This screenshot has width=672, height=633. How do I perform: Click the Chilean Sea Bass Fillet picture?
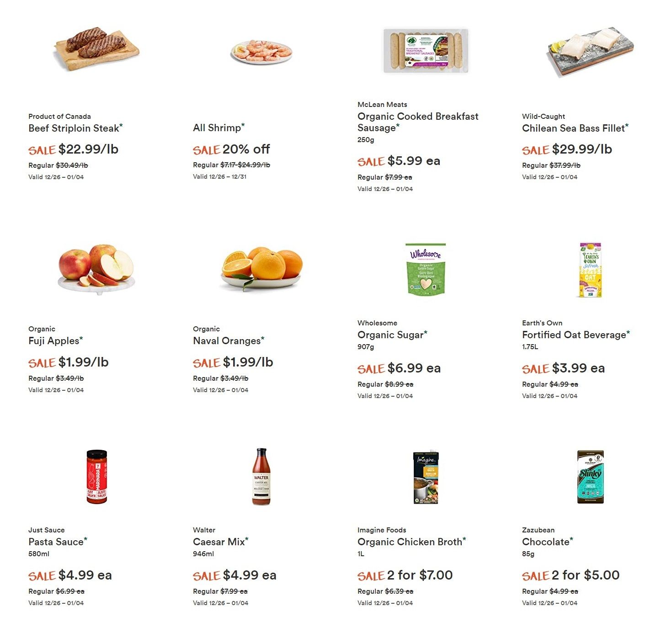[590, 51]
